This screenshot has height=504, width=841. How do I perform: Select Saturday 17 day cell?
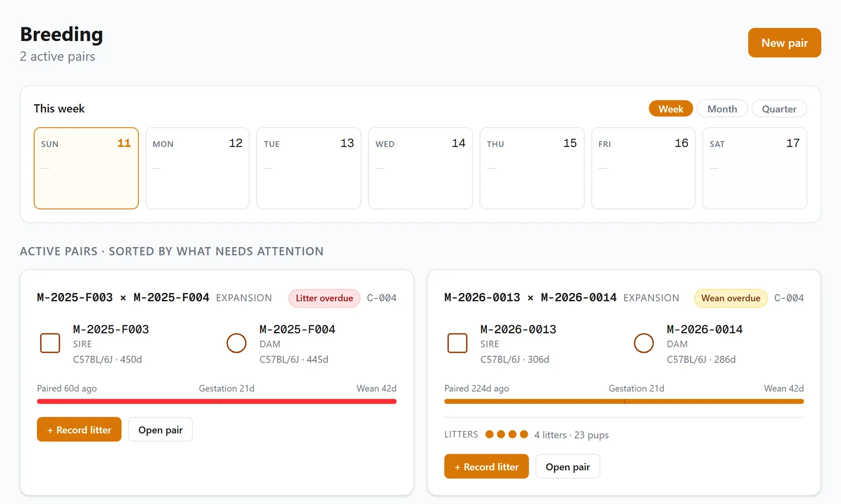(755, 168)
